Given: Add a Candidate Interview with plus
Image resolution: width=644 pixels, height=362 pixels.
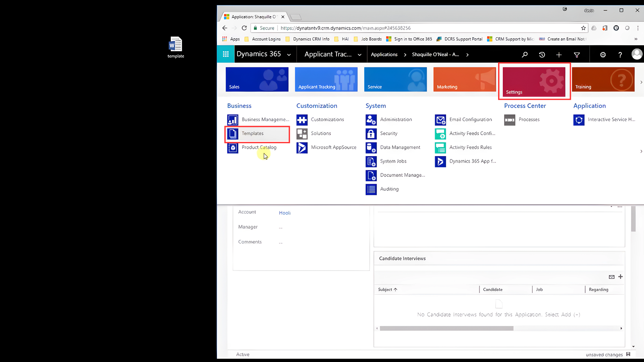Looking at the screenshot, I should (621, 277).
